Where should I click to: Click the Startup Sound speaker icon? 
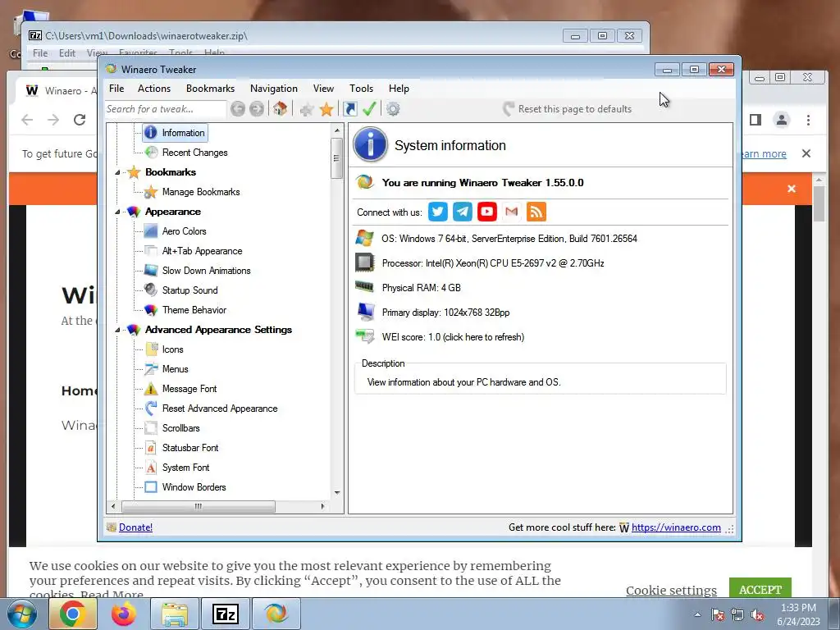pyautogui.click(x=151, y=290)
